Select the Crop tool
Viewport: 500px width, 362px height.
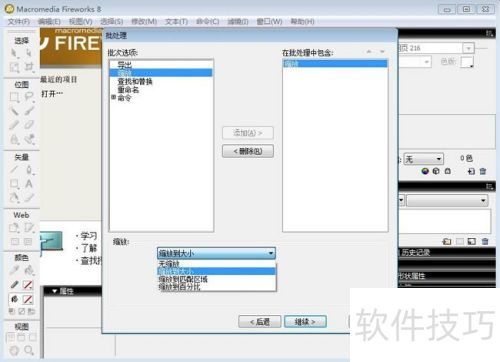29,67
